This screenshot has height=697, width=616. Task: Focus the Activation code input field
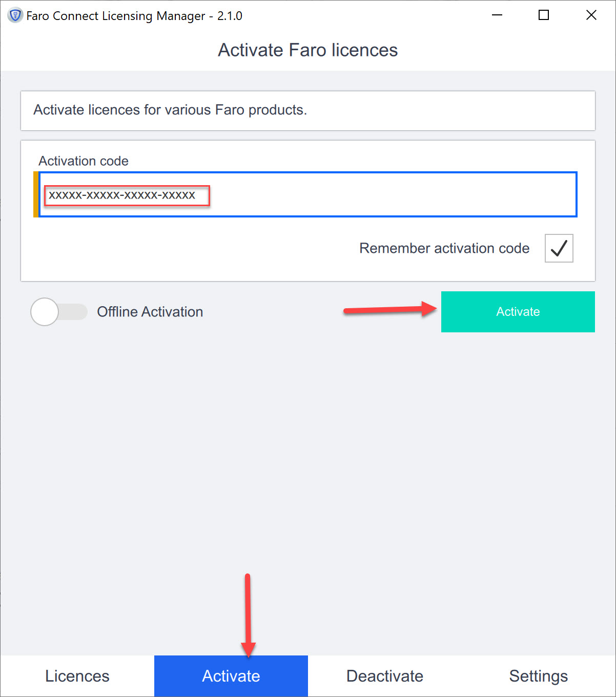[x=308, y=194]
